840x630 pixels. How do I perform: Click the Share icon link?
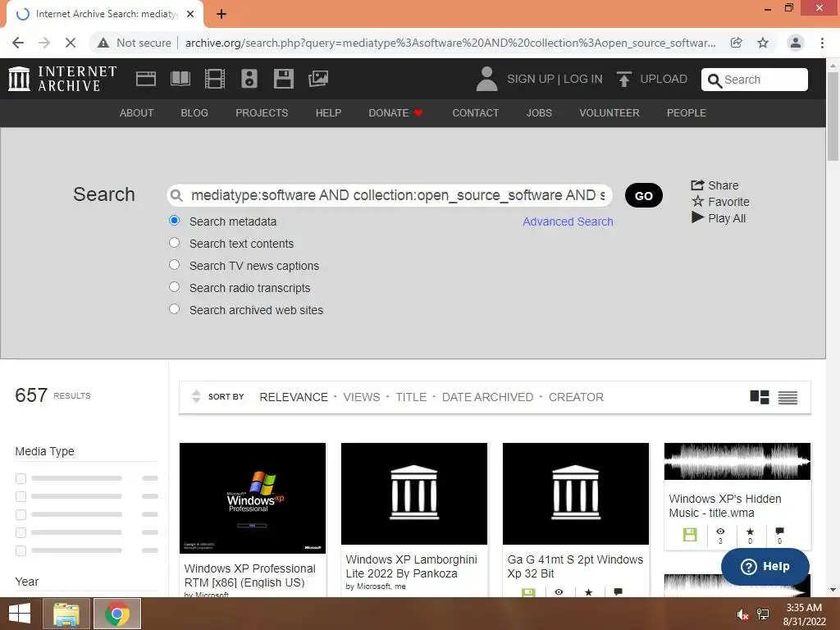click(x=714, y=185)
